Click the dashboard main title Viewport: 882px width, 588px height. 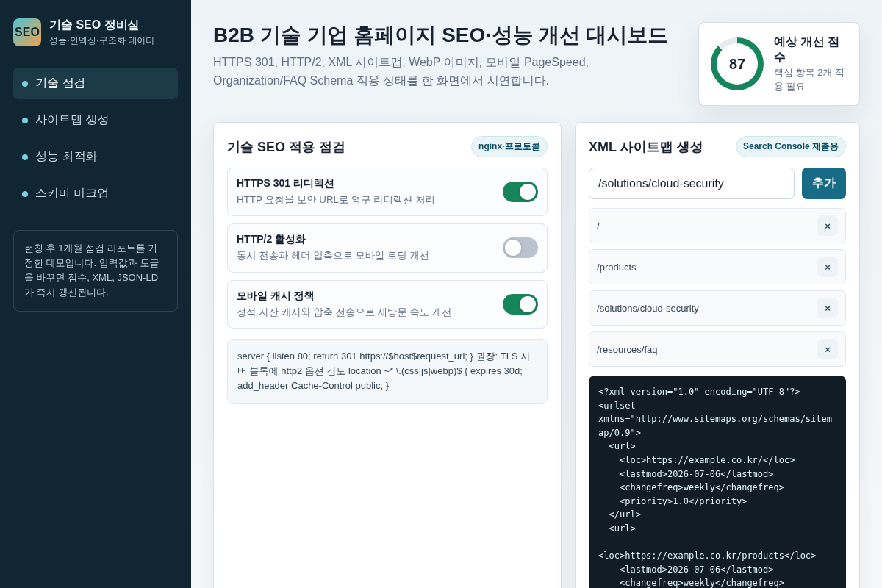(440, 35)
